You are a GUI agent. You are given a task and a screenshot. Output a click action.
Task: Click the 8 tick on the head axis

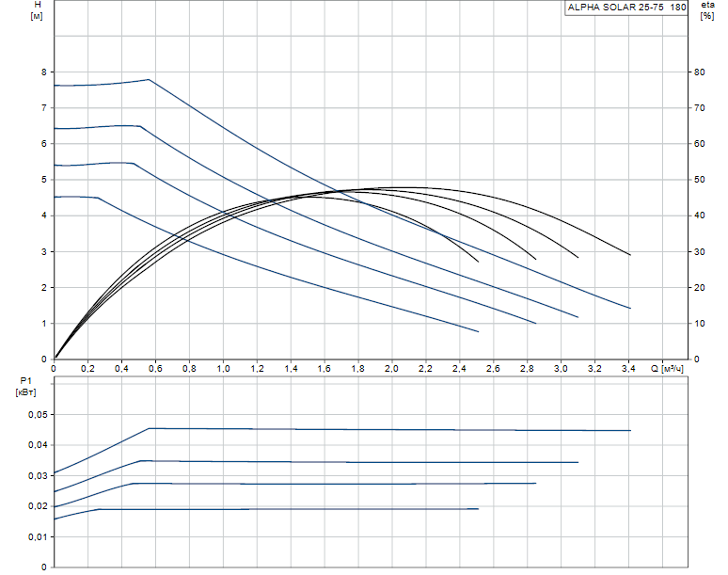coord(44,72)
